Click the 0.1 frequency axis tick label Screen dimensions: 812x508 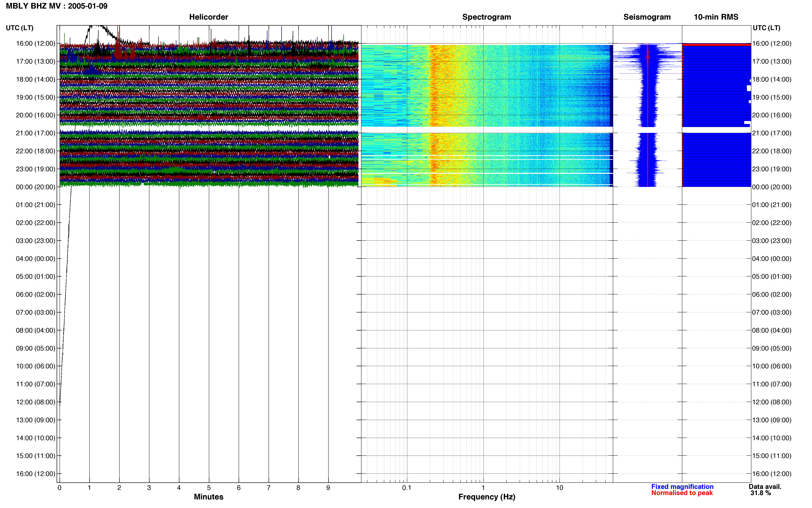(x=407, y=487)
